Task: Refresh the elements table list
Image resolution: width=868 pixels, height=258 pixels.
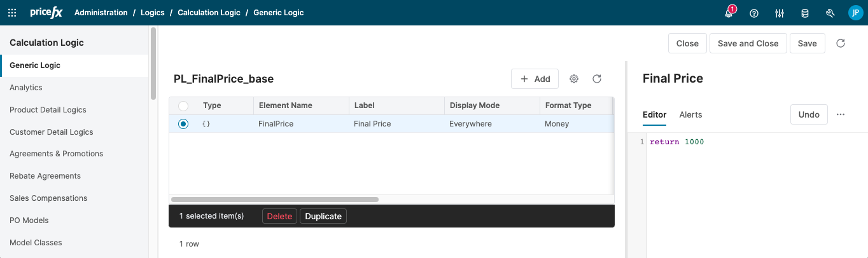Action: pyautogui.click(x=597, y=79)
